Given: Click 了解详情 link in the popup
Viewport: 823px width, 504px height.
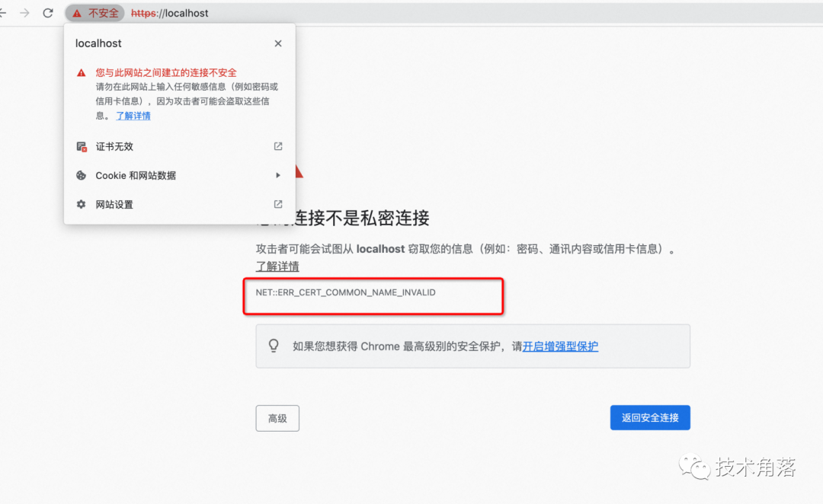Looking at the screenshot, I should [x=133, y=115].
